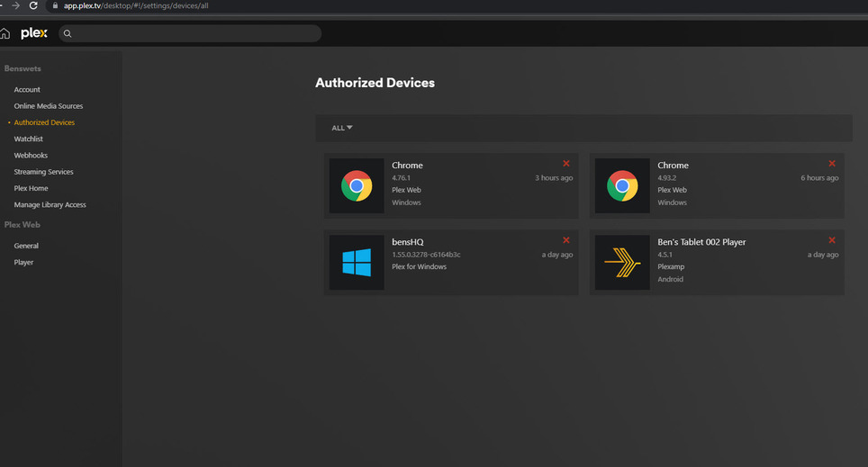Image resolution: width=868 pixels, height=467 pixels.
Task: Open Player settings under Plex Web
Action: [x=23, y=262]
